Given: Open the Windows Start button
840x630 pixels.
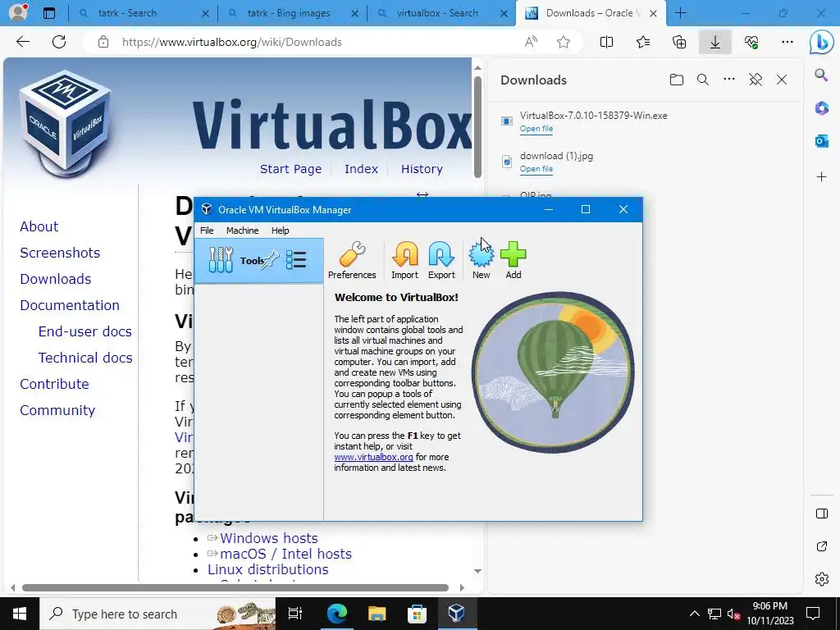Looking at the screenshot, I should tap(20, 614).
